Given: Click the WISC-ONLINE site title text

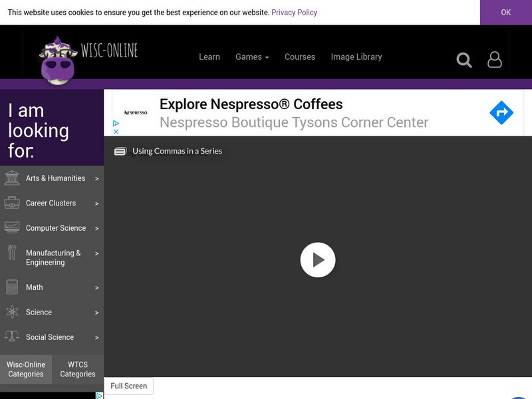Looking at the screenshot, I should coord(109,51).
